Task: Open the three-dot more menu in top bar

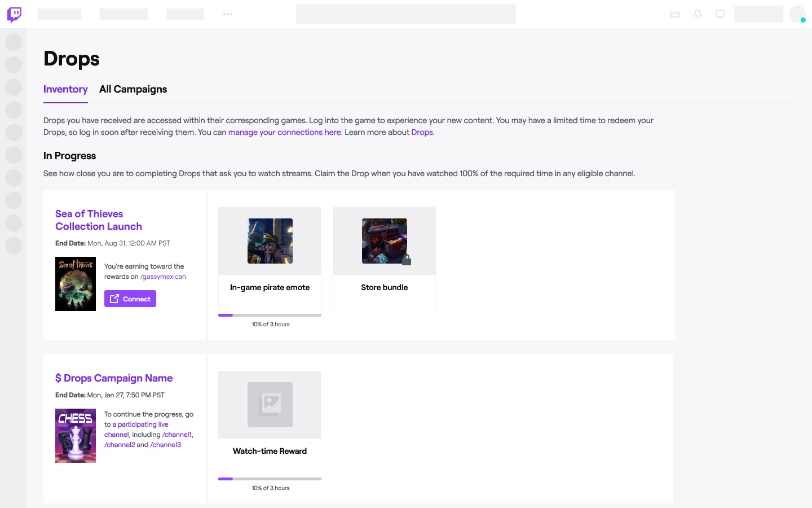Action: click(228, 14)
